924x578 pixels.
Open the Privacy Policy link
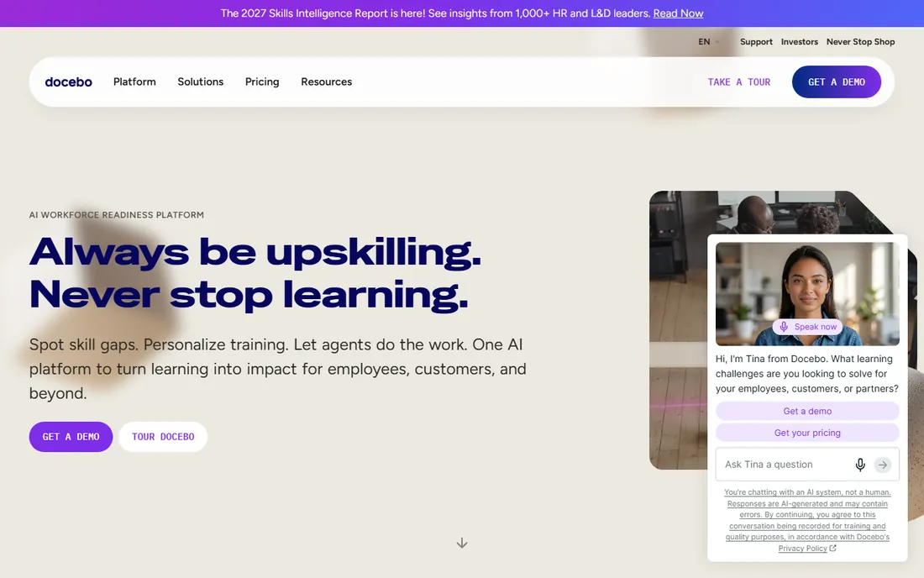806,549
